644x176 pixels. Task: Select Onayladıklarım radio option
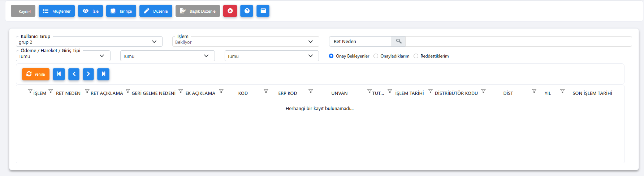pos(376,56)
